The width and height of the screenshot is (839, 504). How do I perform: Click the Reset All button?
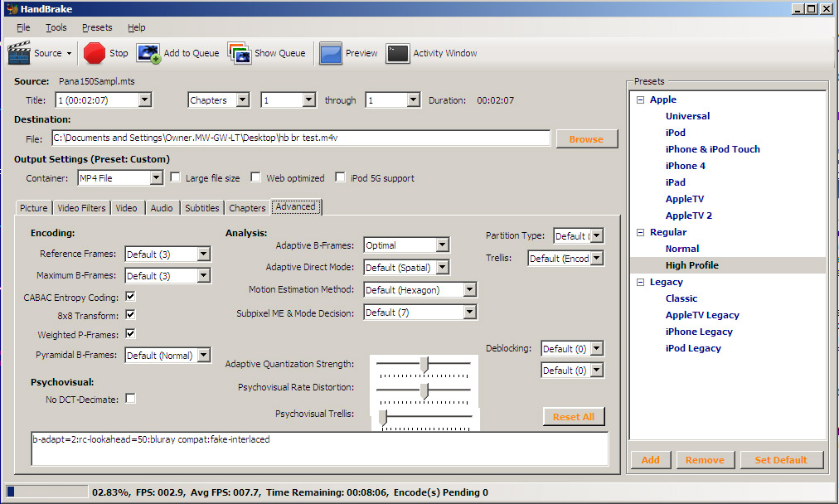pyautogui.click(x=574, y=417)
